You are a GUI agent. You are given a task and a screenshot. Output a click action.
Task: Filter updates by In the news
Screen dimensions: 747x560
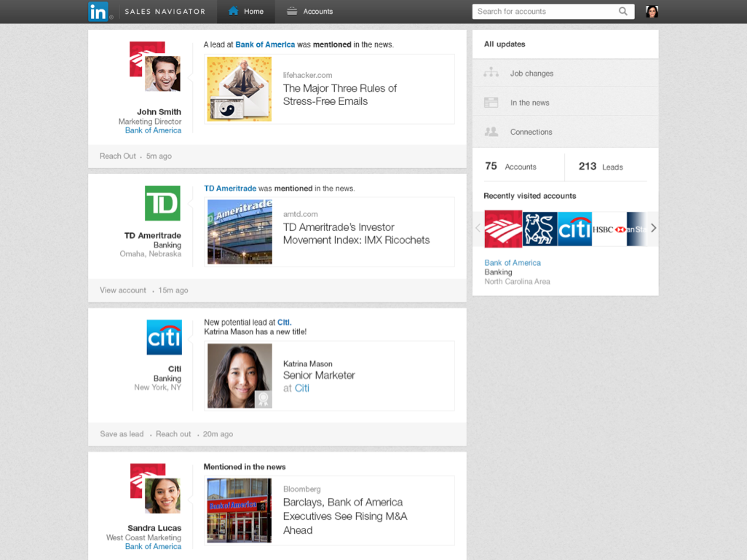566,103
